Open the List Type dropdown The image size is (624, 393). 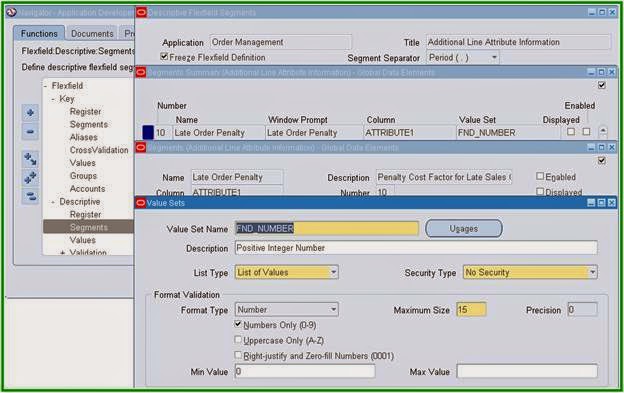[333, 272]
